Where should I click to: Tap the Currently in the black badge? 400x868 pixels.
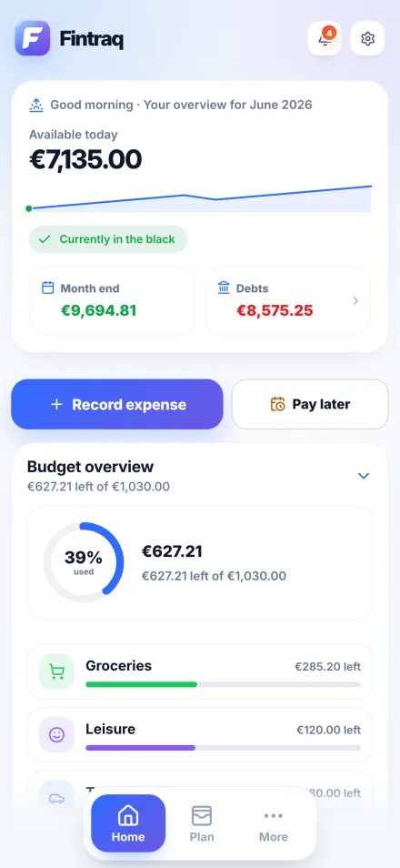[108, 239]
